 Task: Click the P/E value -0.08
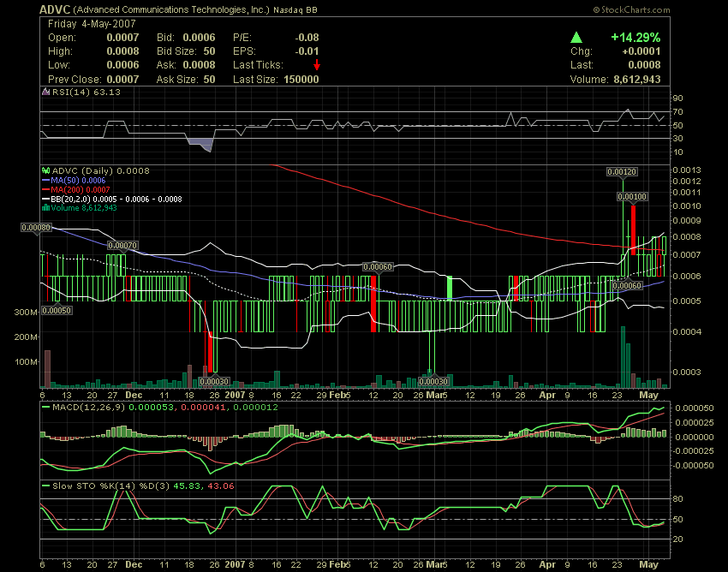click(x=307, y=38)
